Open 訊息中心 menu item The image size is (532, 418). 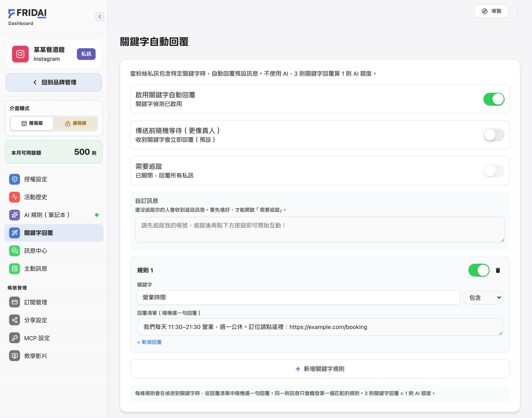[x=54, y=251]
